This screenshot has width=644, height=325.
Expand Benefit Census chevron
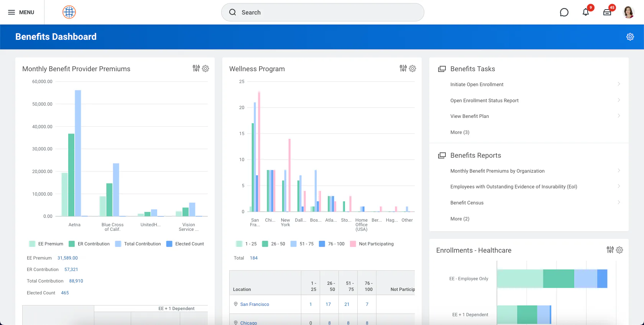619,203
